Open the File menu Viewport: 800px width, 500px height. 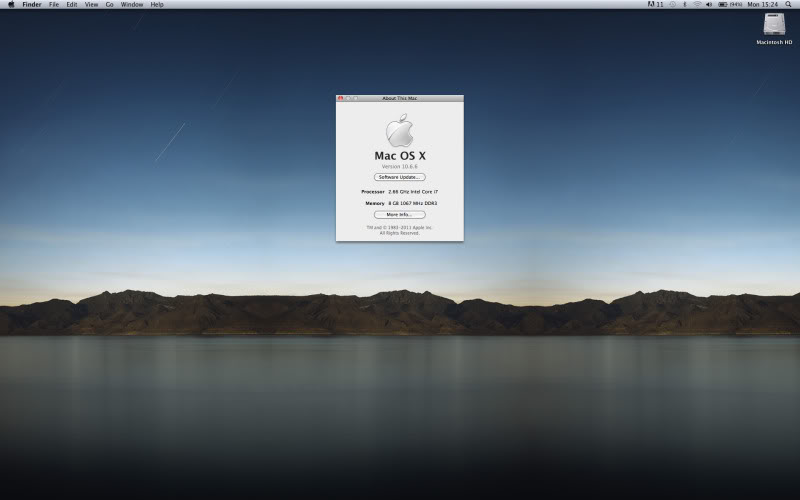54,4
